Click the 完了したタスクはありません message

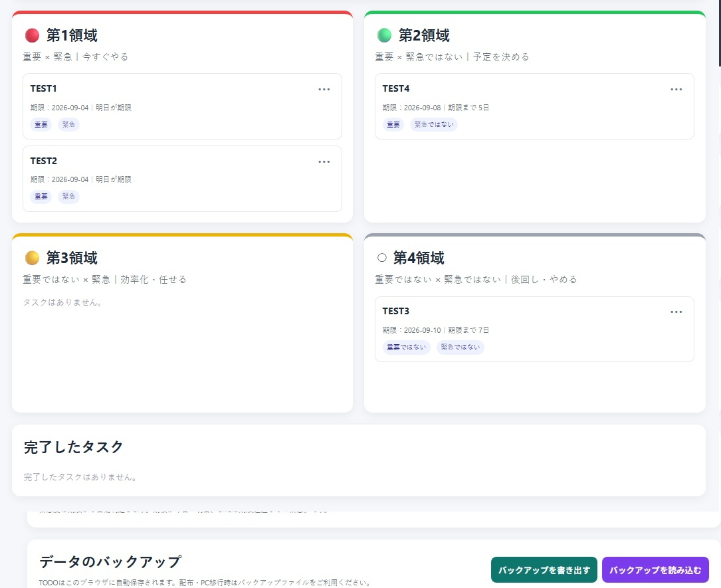click(x=80, y=477)
